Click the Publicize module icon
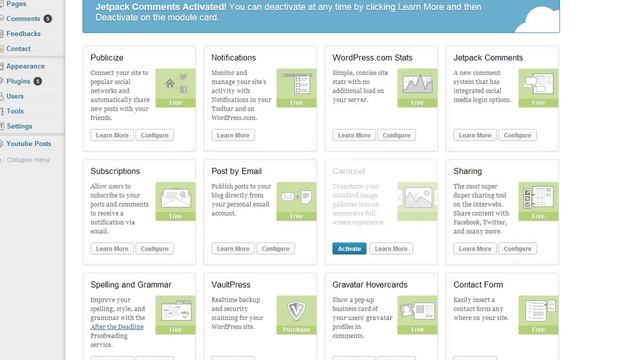Screen dimensions: 640x360 coord(176,88)
